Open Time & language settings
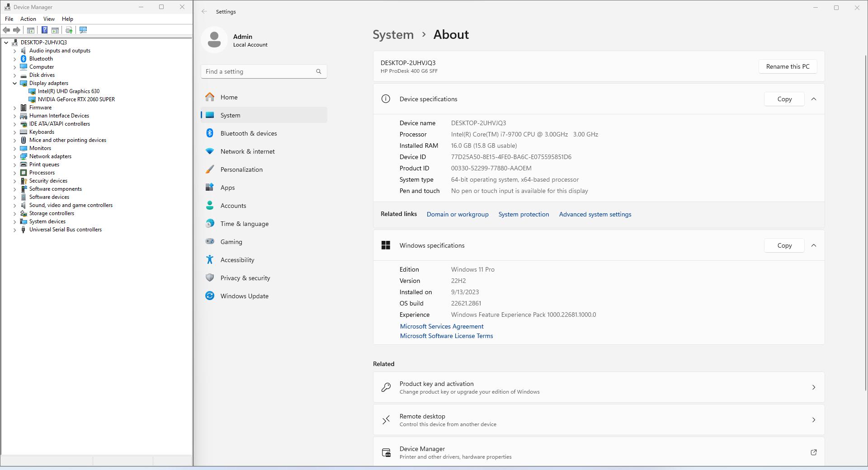The image size is (868, 470). 264,224
